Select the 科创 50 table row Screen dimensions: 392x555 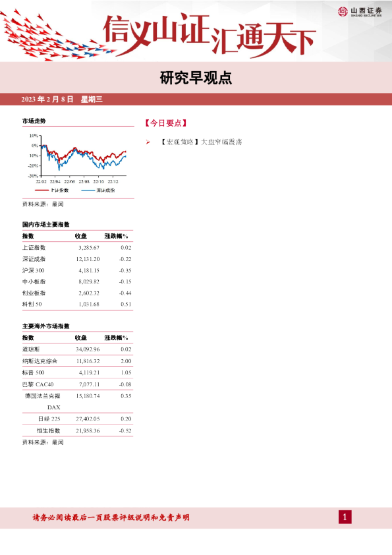[77, 304]
